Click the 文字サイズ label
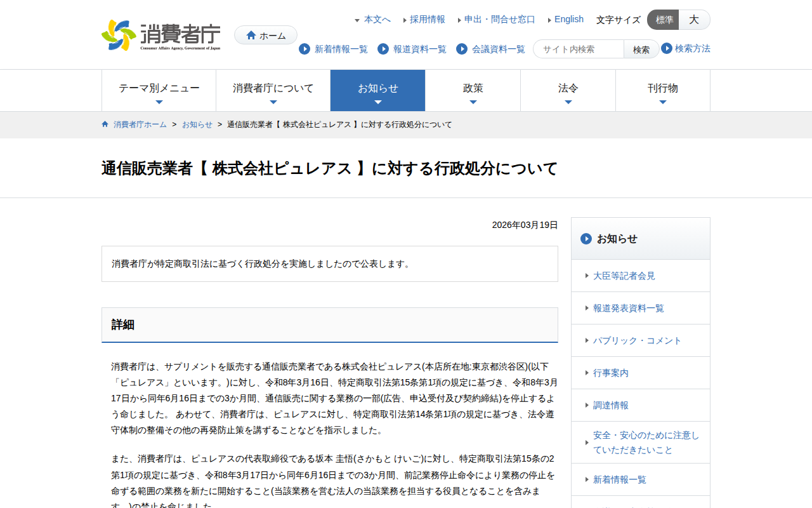 [619, 20]
